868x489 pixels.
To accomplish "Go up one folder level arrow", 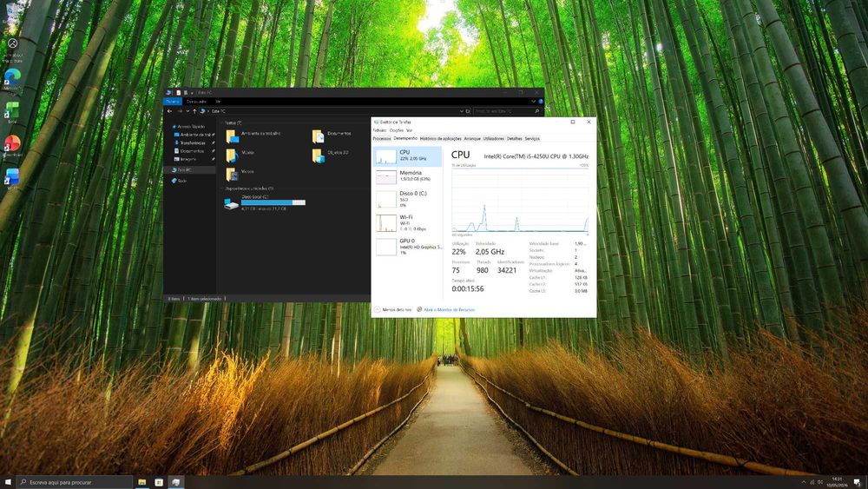I will coord(194,111).
